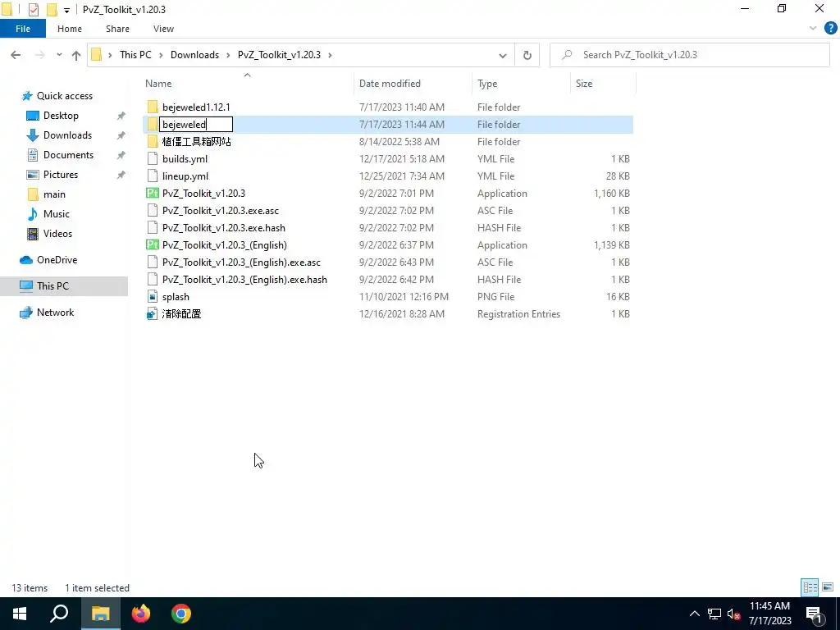Select Network in the navigation pane

tap(55, 313)
